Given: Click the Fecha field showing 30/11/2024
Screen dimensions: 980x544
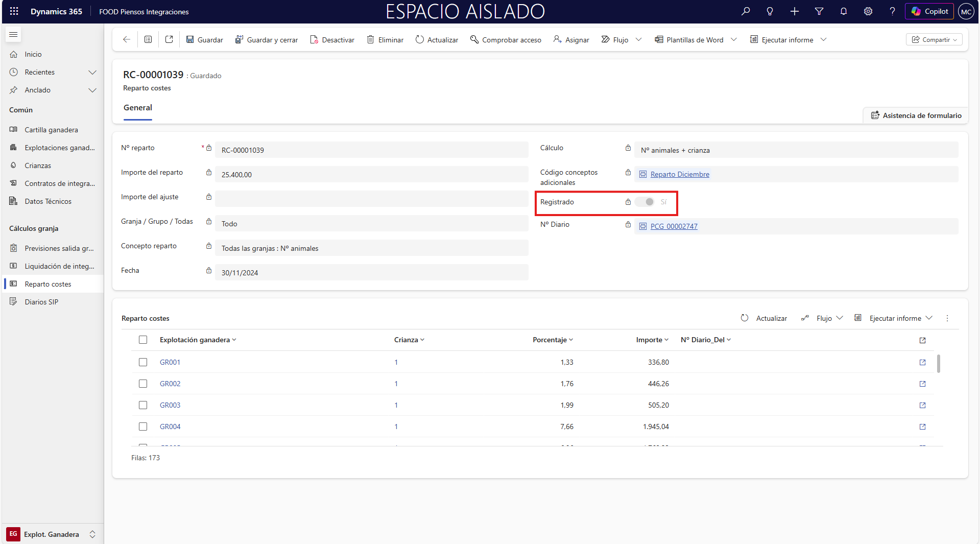Looking at the screenshot, I should pos(371,273).
